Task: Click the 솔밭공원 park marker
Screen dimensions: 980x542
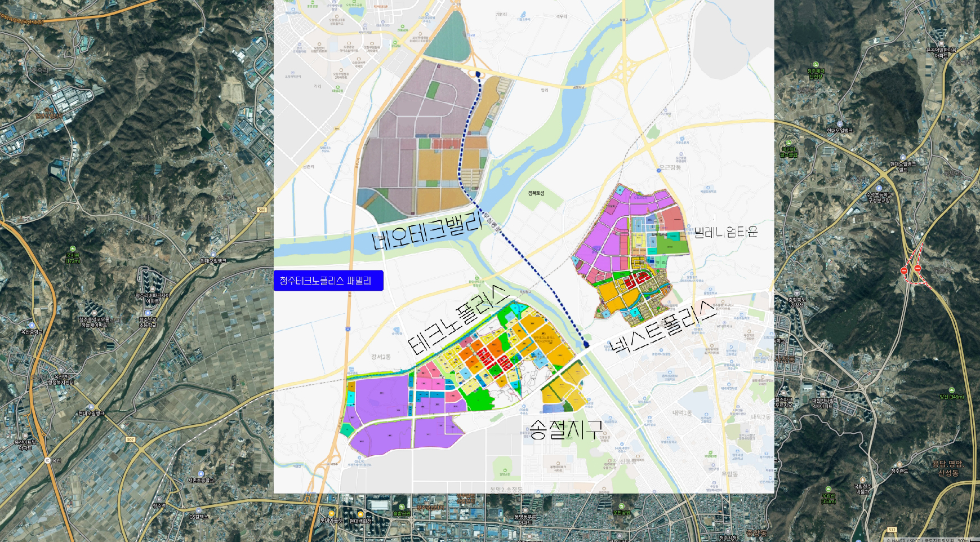Action: (x=402, y=510)
